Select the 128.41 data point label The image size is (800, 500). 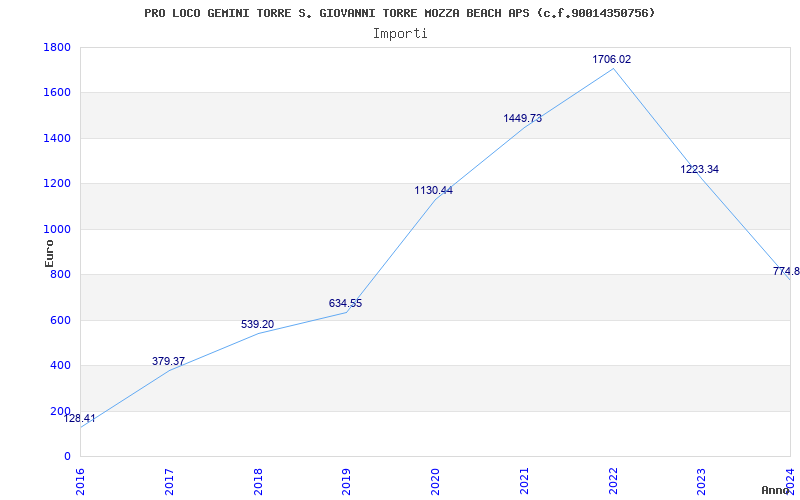79,418
